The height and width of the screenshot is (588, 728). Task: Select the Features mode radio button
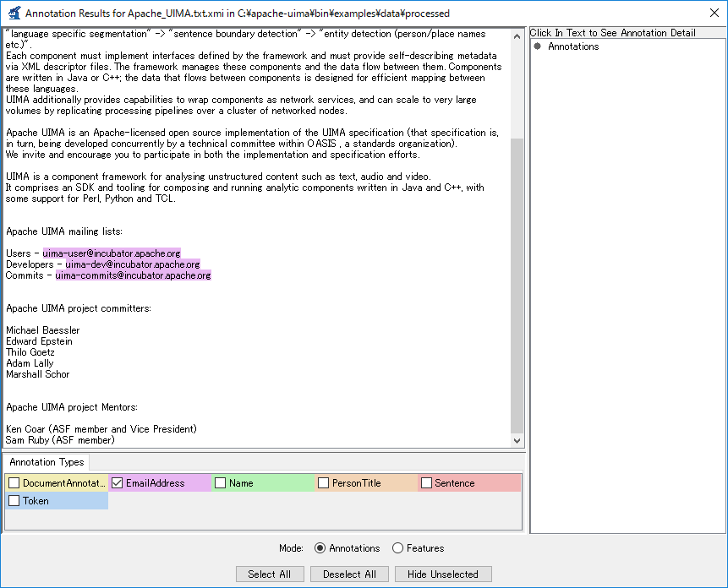point(397,548)
